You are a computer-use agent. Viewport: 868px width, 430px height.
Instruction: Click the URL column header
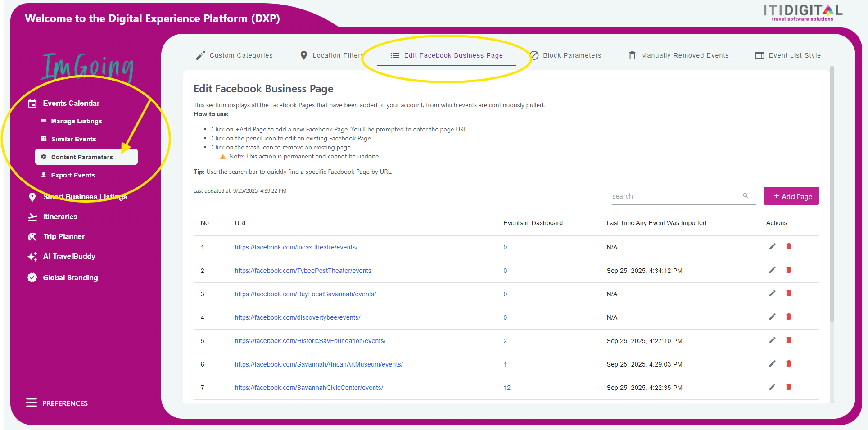(241, 223)
